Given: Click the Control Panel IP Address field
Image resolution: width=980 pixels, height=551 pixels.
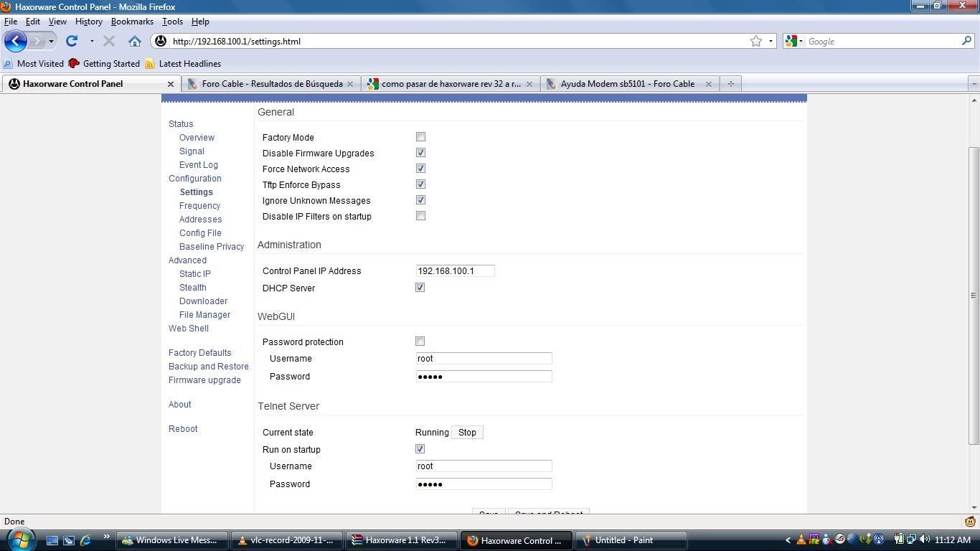Looking at the screenshot, I should [x=455, y=271].
